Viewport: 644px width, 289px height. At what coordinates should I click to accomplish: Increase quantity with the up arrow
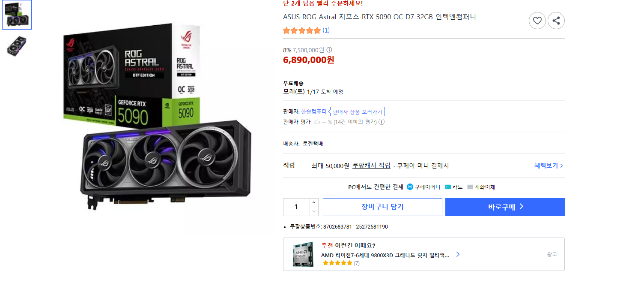[314, 203]
